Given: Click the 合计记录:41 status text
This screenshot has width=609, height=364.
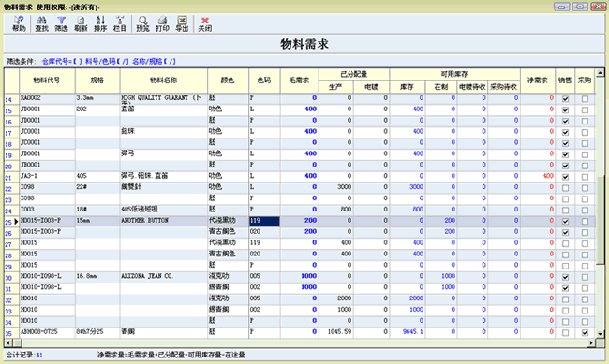Looking at the screenshot, I should [24, 355].
